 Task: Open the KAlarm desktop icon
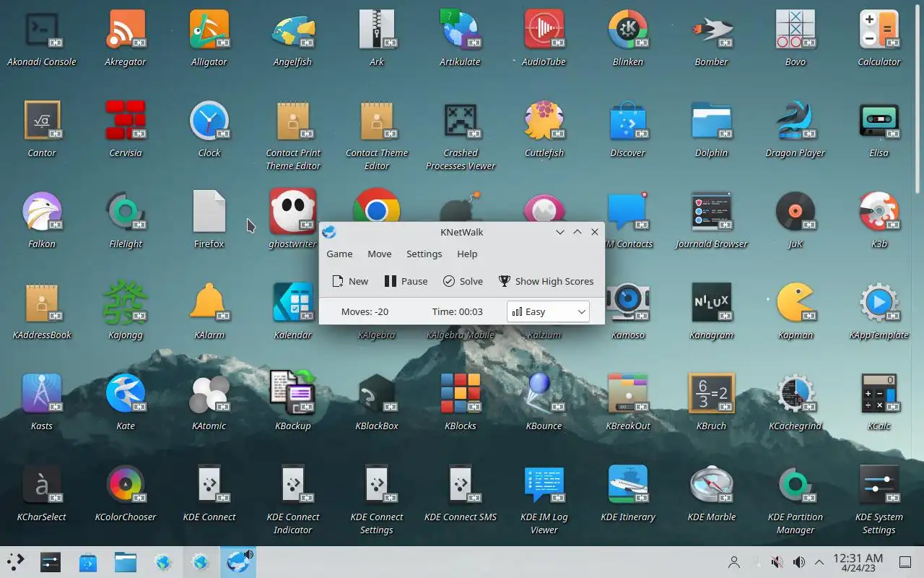(x=209, y=311)
